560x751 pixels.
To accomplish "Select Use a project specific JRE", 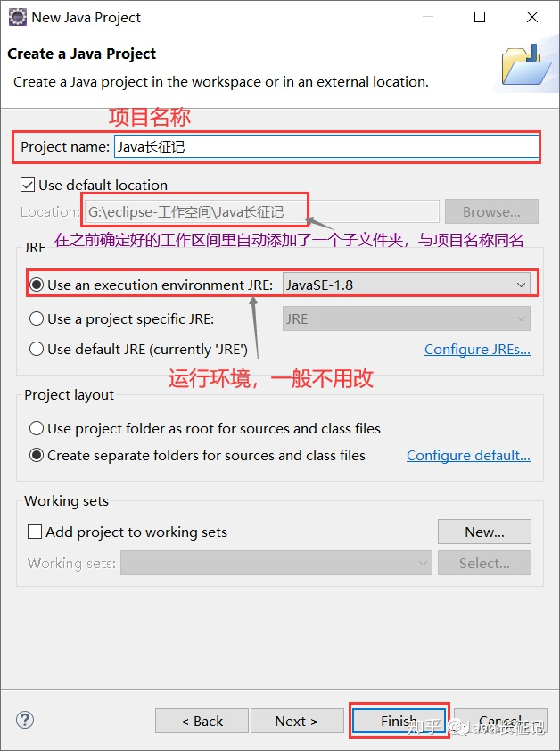I will point(37,318).
